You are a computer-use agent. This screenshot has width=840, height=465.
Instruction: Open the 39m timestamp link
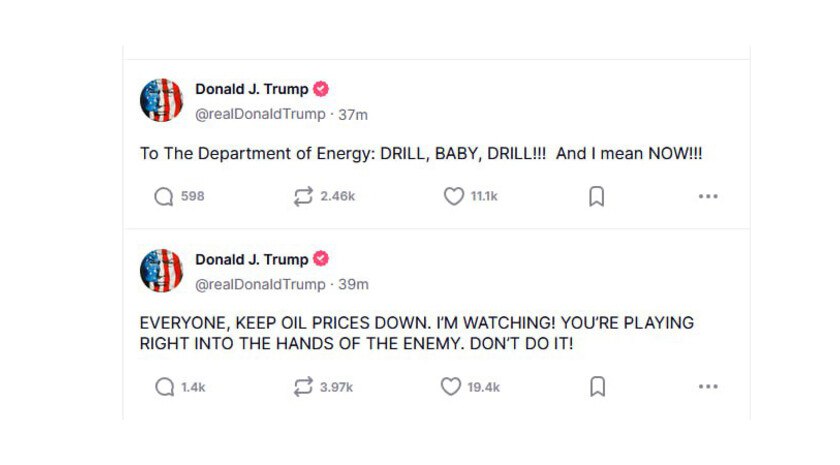[354, 284]
